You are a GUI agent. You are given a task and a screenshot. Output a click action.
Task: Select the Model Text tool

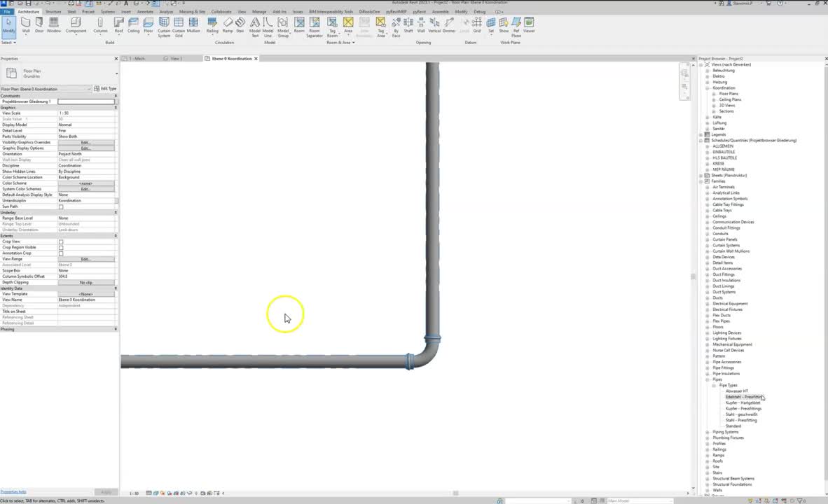coord(255,28)
